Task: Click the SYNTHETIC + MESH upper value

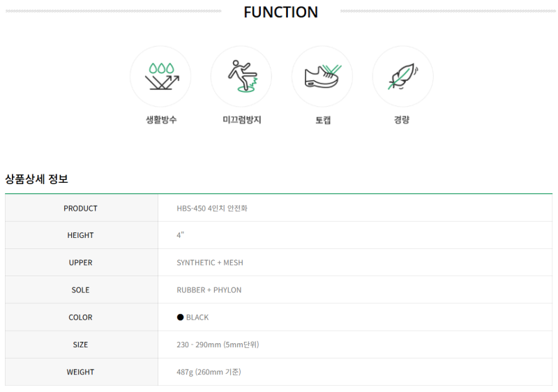Action: pyautogui.click(x=210, y=262)
